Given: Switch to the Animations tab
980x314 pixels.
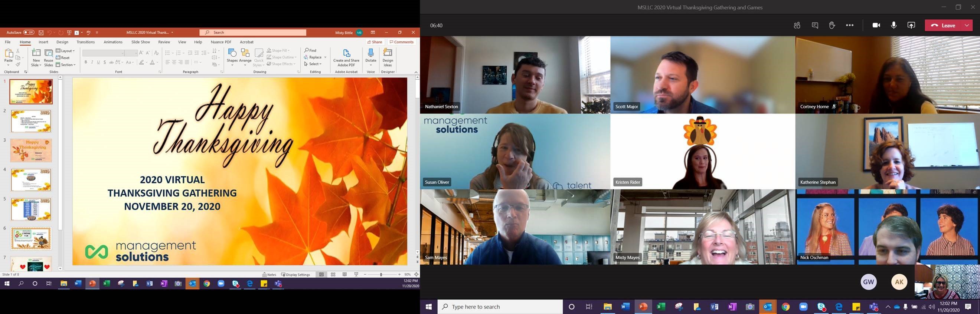Looking at the screenshot, I should [113, 42].
